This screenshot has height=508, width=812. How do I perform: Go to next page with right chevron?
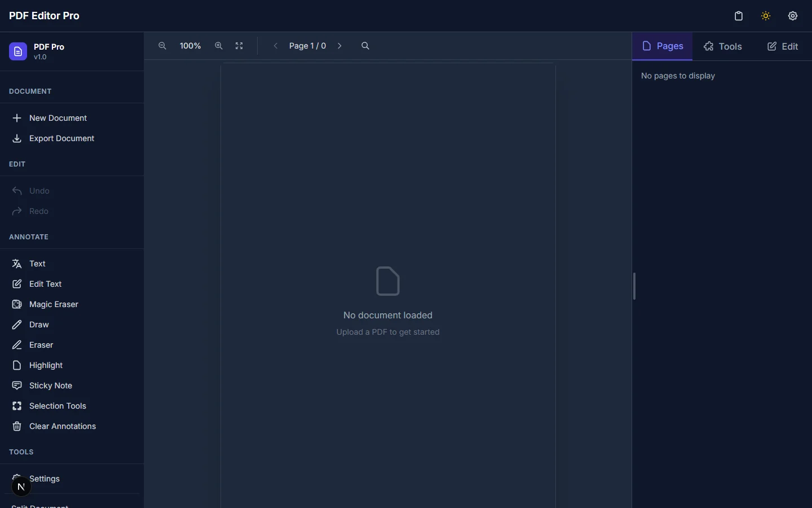[339, 46]
